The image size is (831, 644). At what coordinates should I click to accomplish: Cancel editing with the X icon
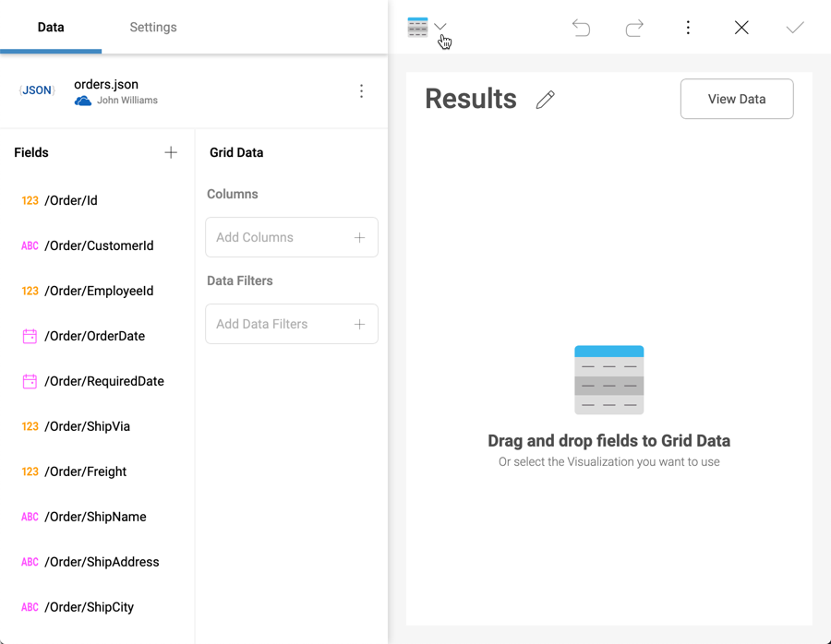pyautogui.click(x=741, y=28)
